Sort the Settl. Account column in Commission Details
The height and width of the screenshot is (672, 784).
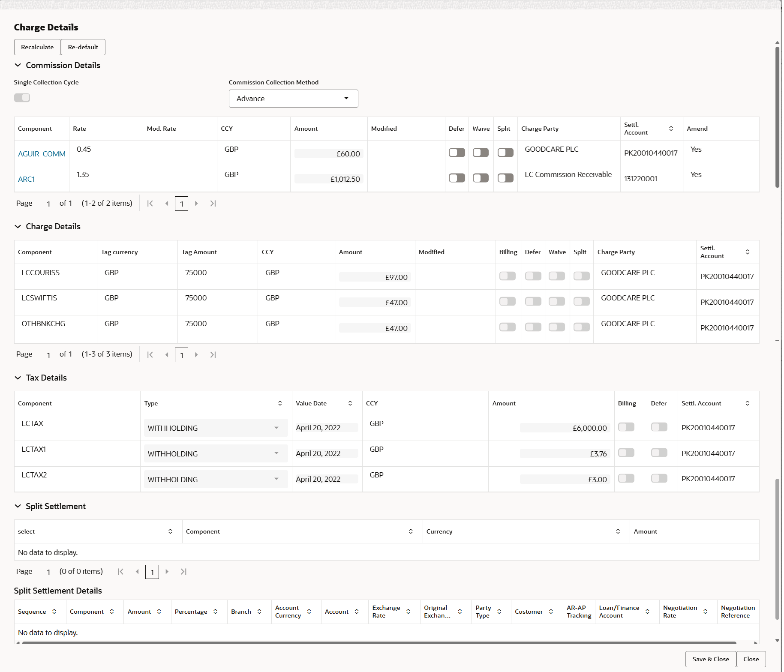(x=671, y=128)
